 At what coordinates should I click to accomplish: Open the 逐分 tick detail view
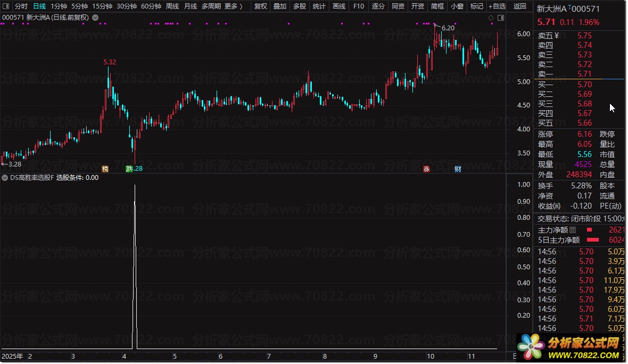pyautogui.click(x=378, y=6)
